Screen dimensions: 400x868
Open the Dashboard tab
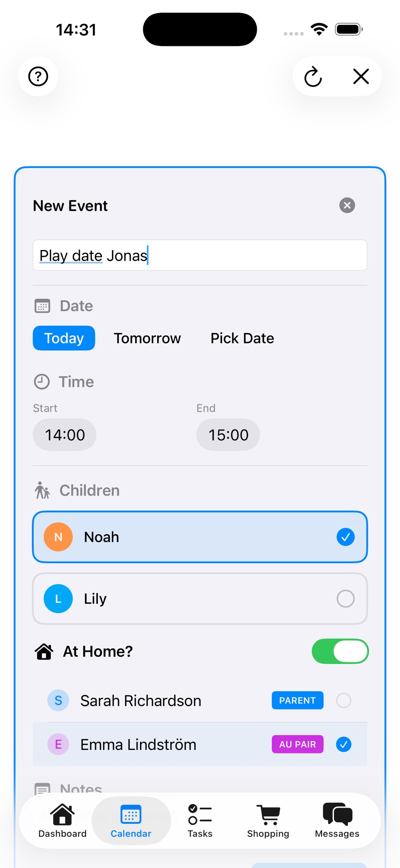pyautogui.click(x=63, y=820)
